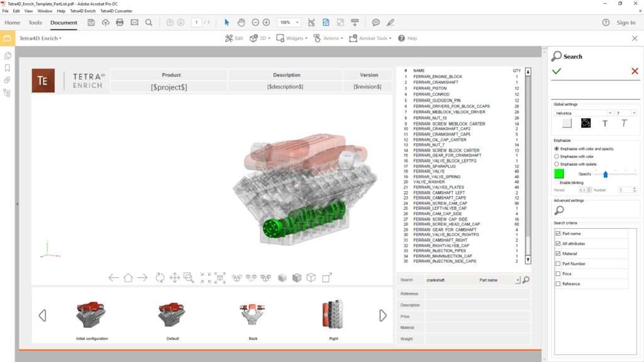Switch to the Tools tab
This screenshot has width=644, height=362.
point(35,23)
